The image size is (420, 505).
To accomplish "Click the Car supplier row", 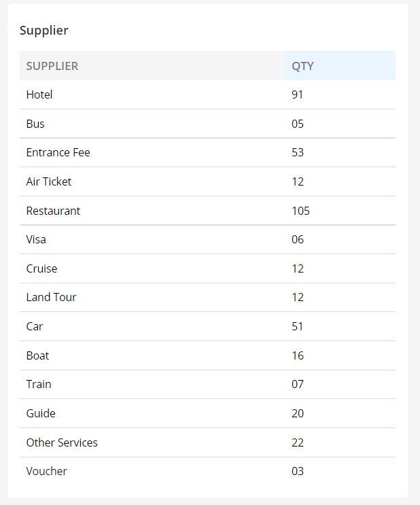I will 207,326.
